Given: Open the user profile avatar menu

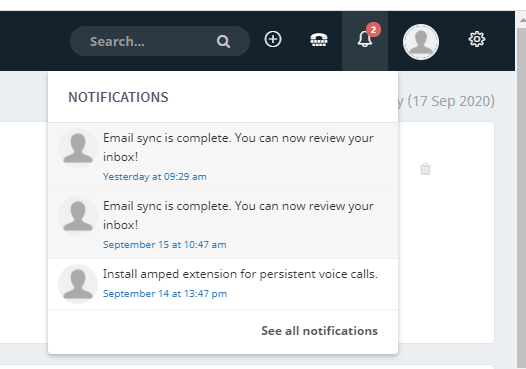Looking at the screenshot, I should click(421, 42).
